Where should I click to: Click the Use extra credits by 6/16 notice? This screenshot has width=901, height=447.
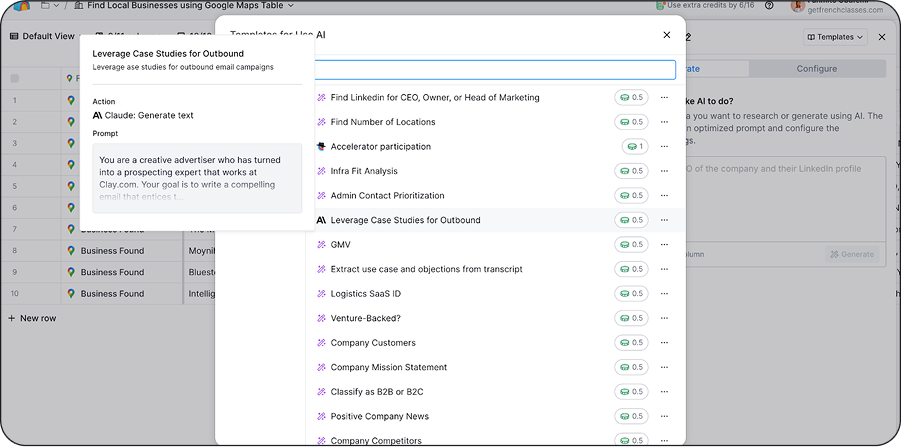tap(706, 5)
